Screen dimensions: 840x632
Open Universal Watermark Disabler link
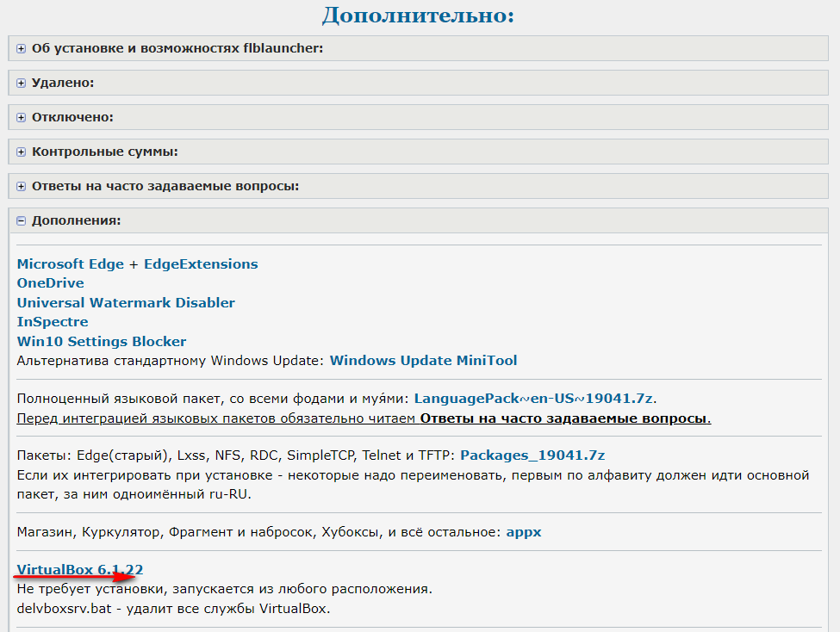[126, 303]
